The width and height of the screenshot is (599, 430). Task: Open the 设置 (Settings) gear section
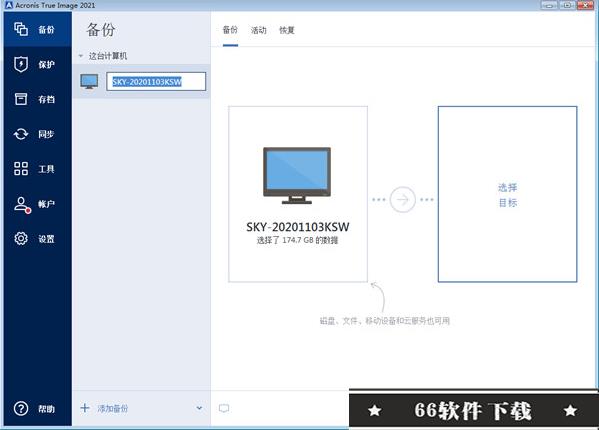coord(37,239)
